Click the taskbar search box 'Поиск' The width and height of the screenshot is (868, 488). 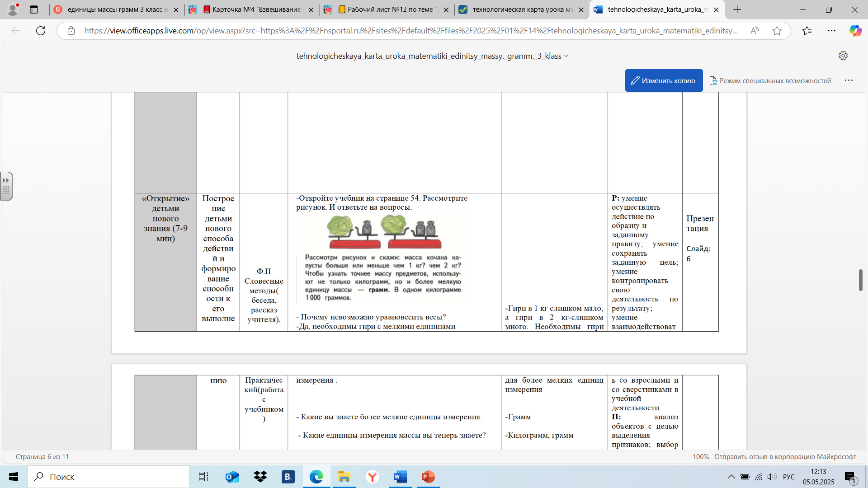pos(108,477)
